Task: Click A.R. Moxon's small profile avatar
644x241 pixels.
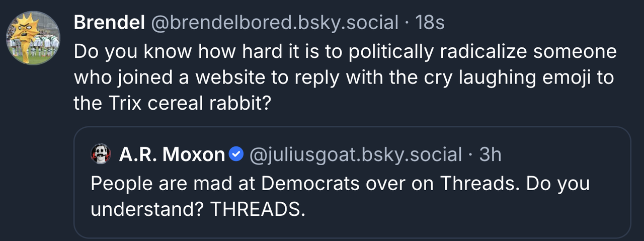Action: click(101, 154)
